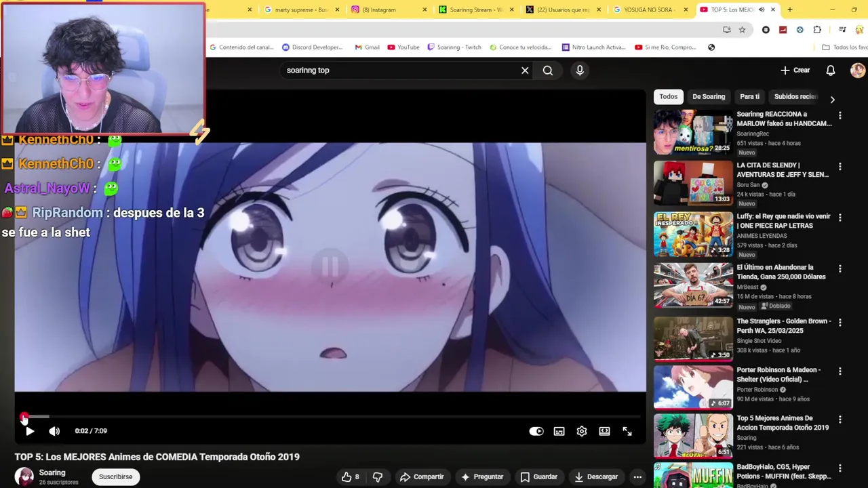The image size is (868, 488).
Task: Click the magnifier search button
Action: (548, 70)
